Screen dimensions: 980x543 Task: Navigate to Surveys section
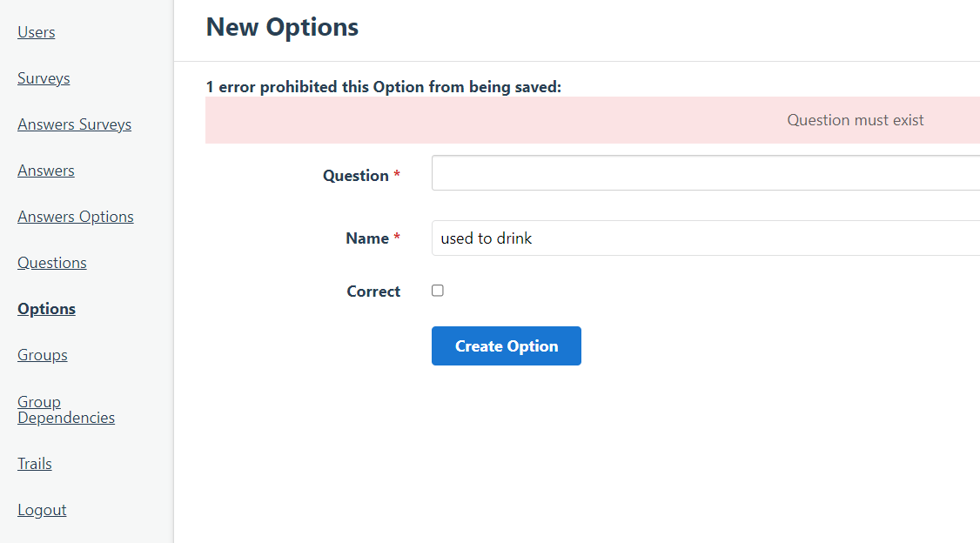44,78
